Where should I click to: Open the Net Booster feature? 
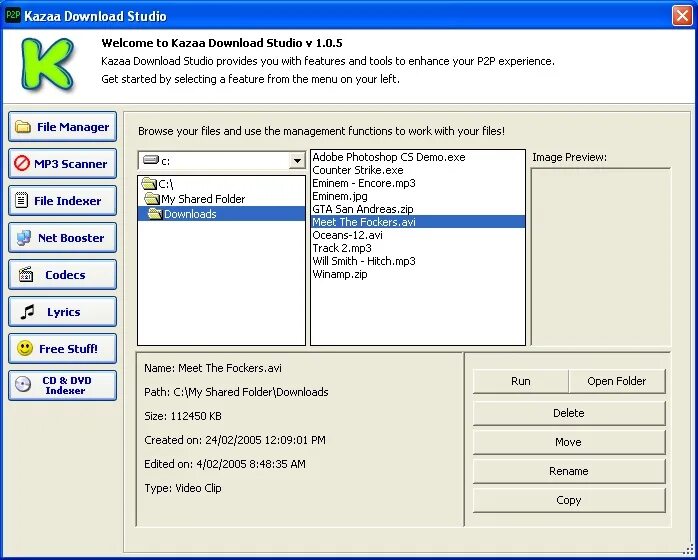[x=62, y=238]
